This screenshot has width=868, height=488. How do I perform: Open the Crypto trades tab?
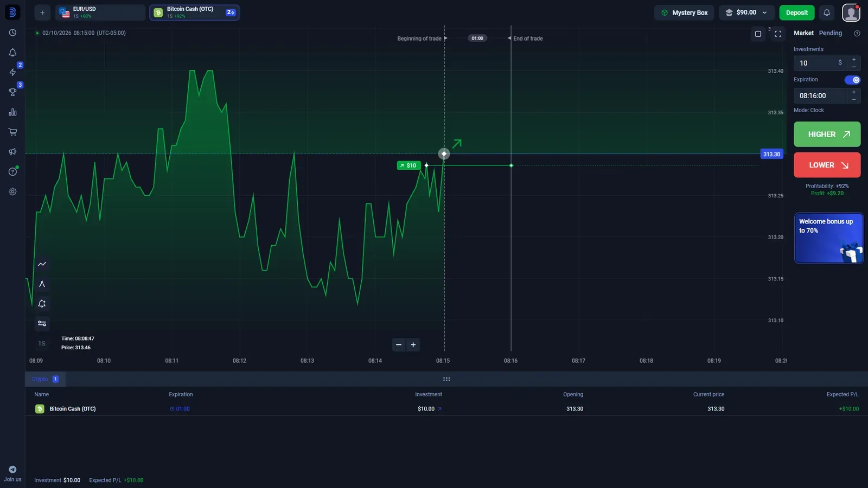pos(45,379)
